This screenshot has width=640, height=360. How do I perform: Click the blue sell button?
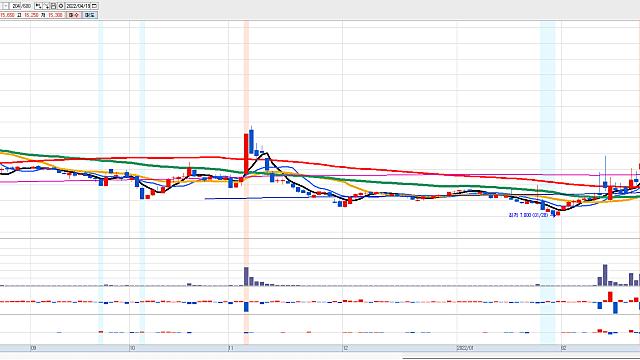90,15
